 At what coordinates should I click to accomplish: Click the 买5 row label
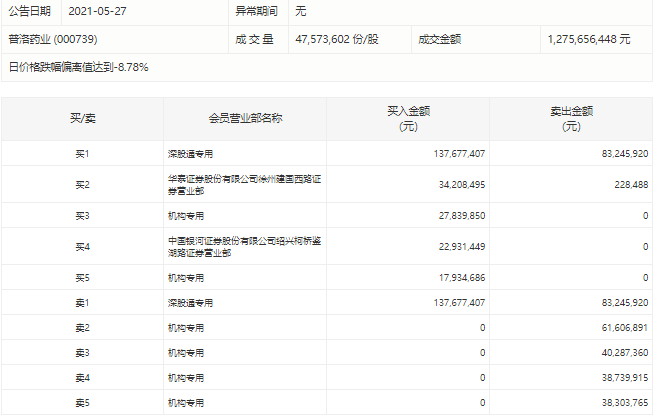pyautogui.click(x=82, y=277)
